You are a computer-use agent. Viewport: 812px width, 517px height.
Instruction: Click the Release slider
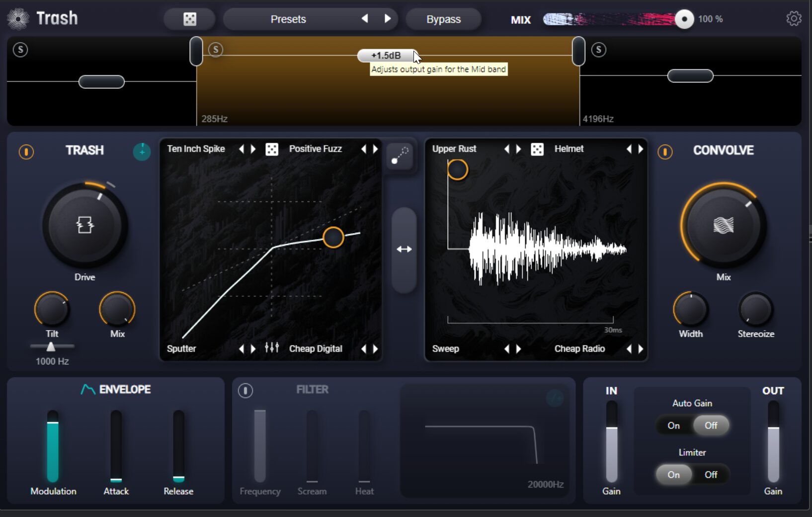click(x=178, y=446)
